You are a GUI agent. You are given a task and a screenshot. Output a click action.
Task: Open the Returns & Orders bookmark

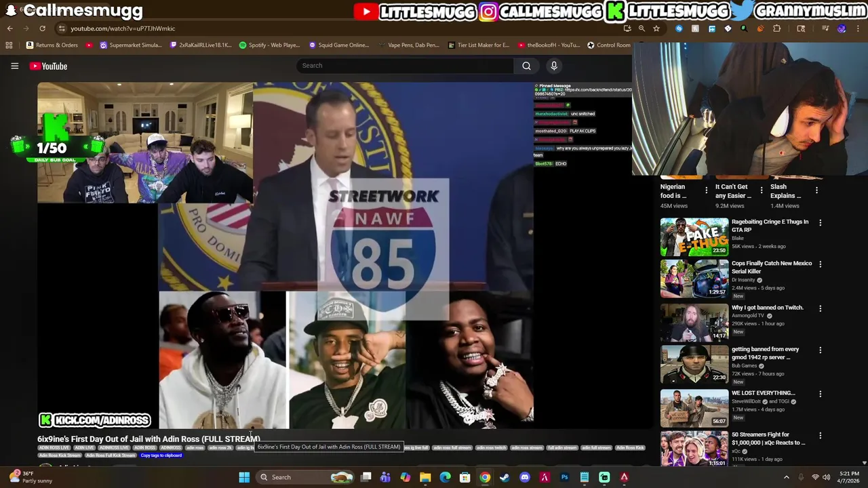click(52, 45)
